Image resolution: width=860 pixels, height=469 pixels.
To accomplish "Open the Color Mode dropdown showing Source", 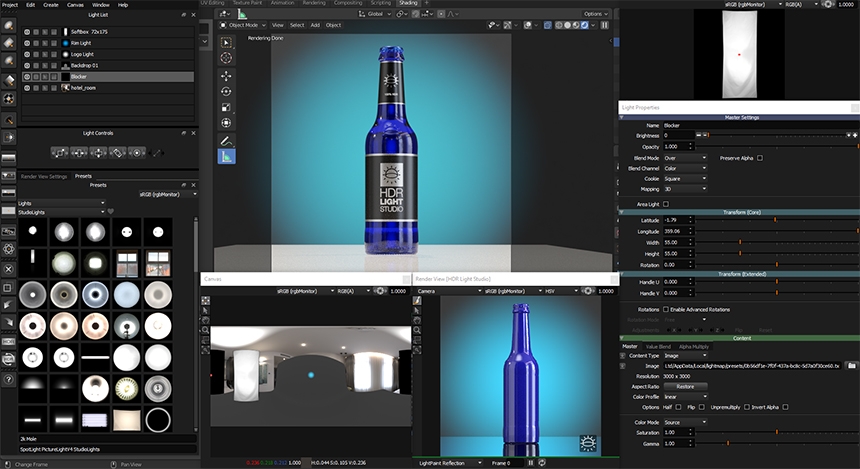I will coord(684,422).
